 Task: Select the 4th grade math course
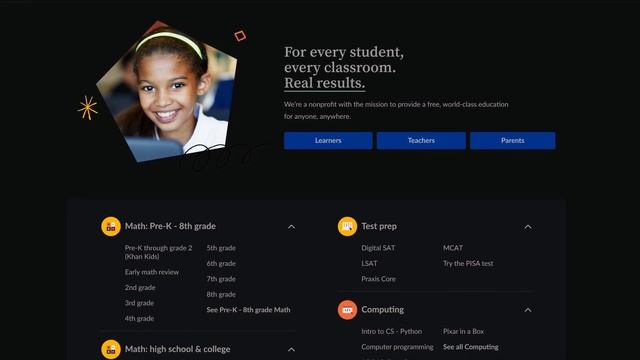[139, 318]
